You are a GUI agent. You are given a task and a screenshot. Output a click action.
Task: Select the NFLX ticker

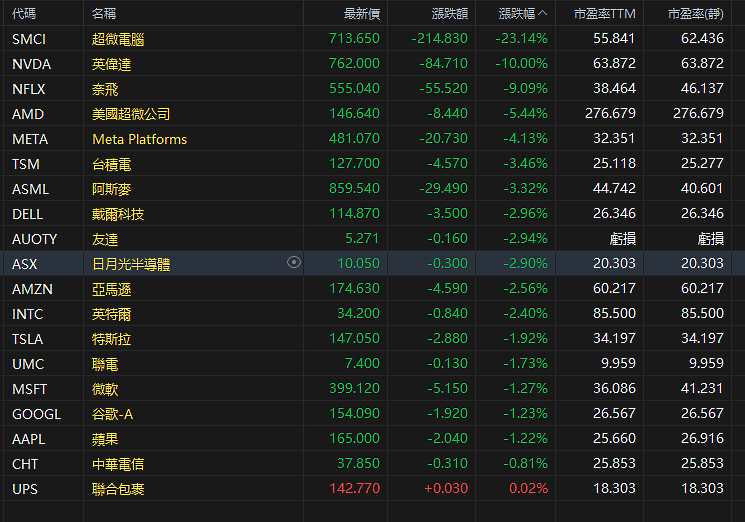29,89
